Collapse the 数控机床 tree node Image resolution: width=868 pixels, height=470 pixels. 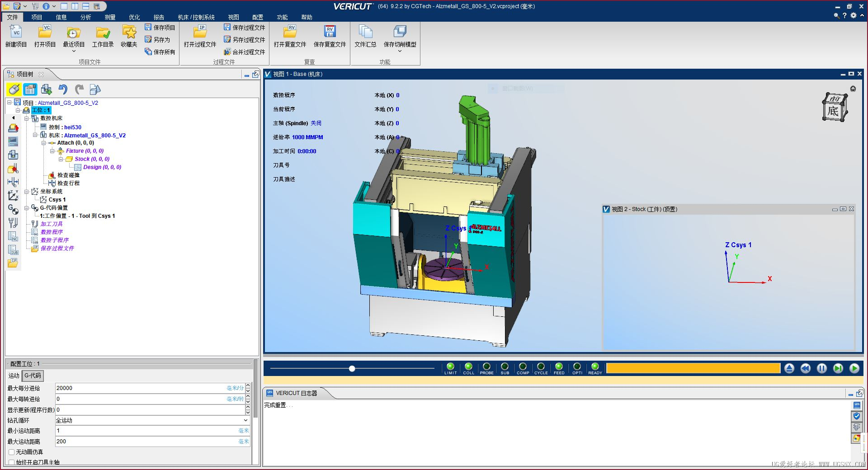pyautogui.click(x=26, y=118)
